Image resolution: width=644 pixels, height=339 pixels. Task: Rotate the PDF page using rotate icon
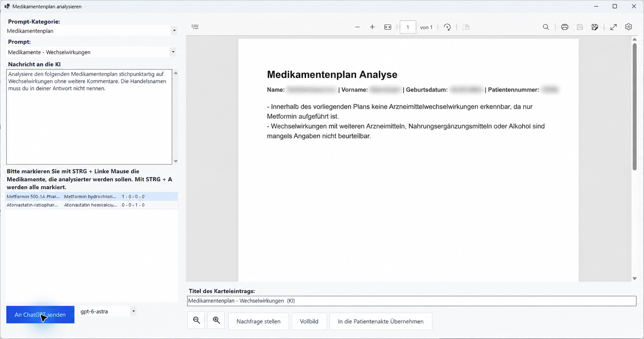pyautogui.click(x=447, y=27)
